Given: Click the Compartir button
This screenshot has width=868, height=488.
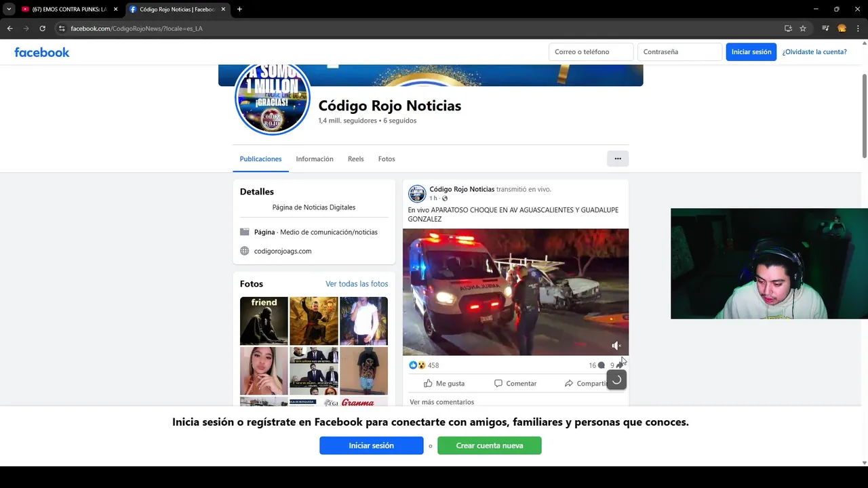Looking at the screenshot, I should [587, 384].
